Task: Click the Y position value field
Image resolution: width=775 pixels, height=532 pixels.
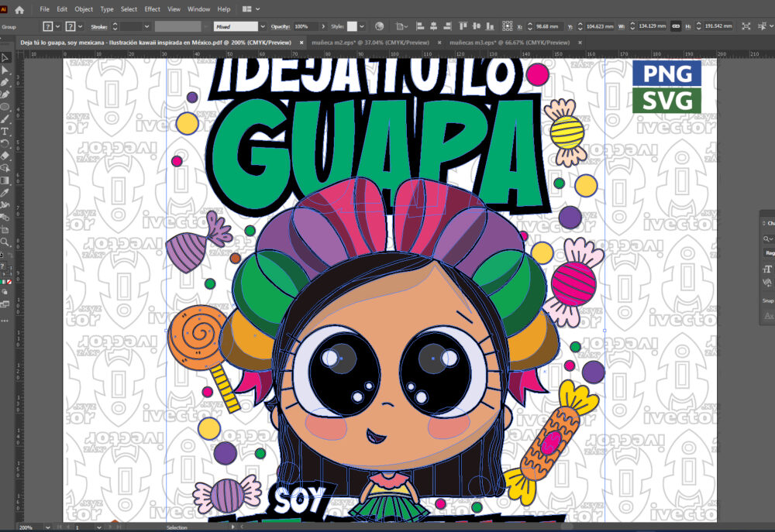Action: [x=600, y=26]
